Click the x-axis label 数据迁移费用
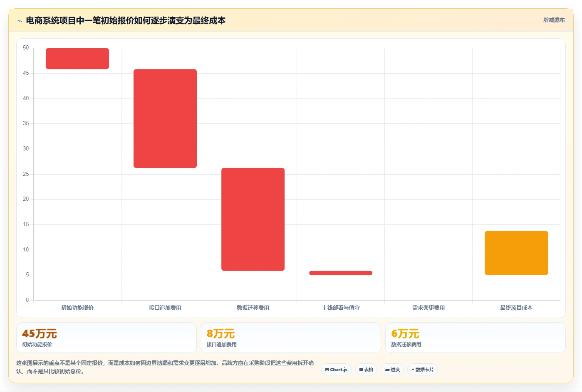The width and height of the screenshot is (582, 392). [253, 308]
